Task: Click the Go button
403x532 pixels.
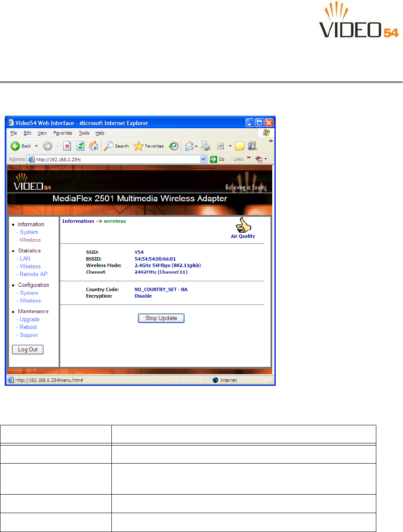Action: click(218, 159)
